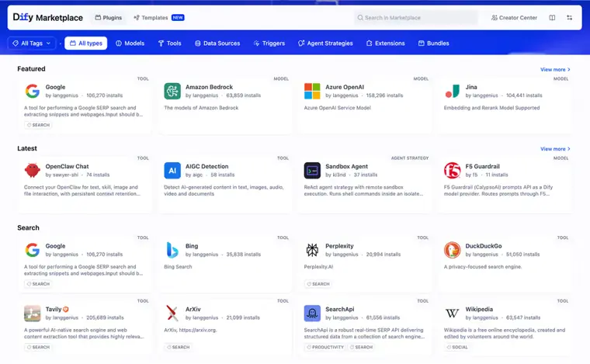Open the F5 Guardrail plugin title
590x364 pixels.
click(x=482, y=166)
